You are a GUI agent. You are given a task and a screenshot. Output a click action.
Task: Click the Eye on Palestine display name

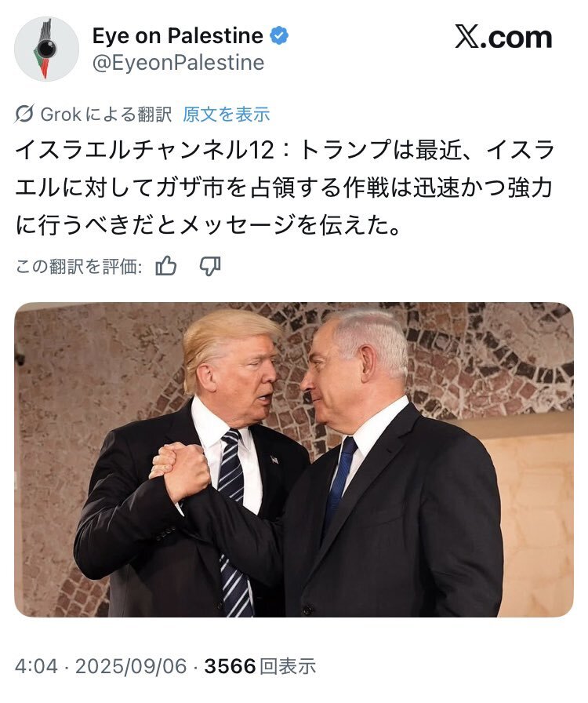click(177, 35)
